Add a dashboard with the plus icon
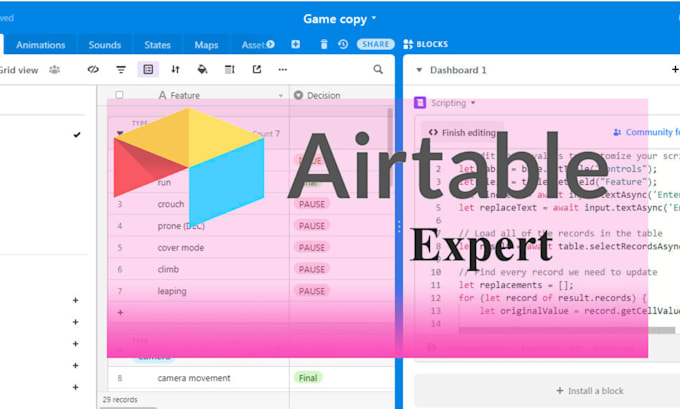The height and width of the screenshot is (409, 680). (675, 69)
